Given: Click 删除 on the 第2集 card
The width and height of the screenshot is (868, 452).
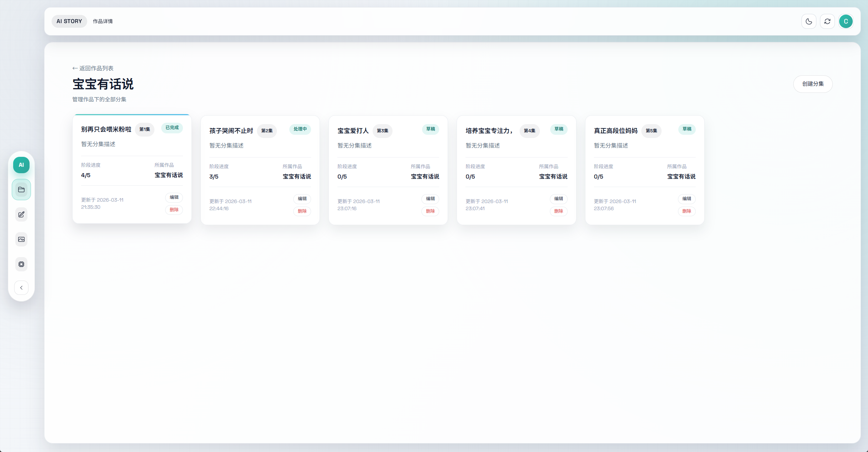Looking at the screenshot, I should 302,211.
